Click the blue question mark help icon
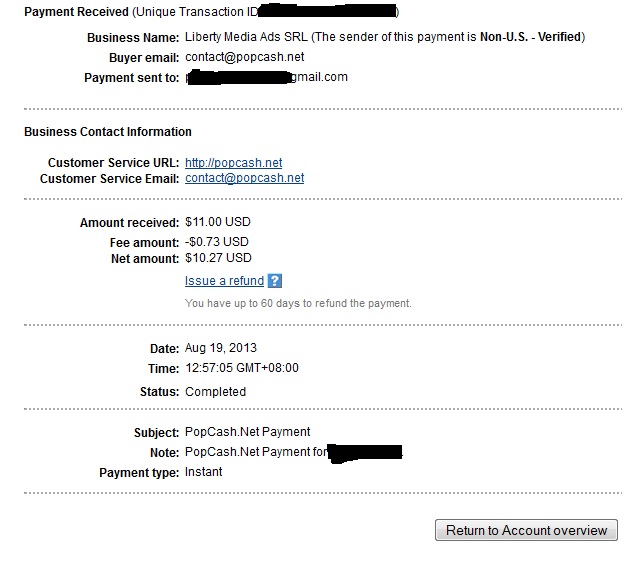This screenshot has height=561, width=635. [x=275, y=281]
